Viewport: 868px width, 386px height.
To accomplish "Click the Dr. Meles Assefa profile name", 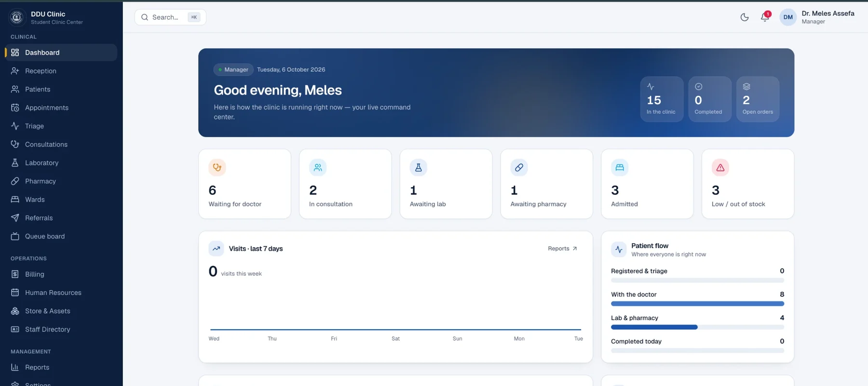I will tap(828, 13).
